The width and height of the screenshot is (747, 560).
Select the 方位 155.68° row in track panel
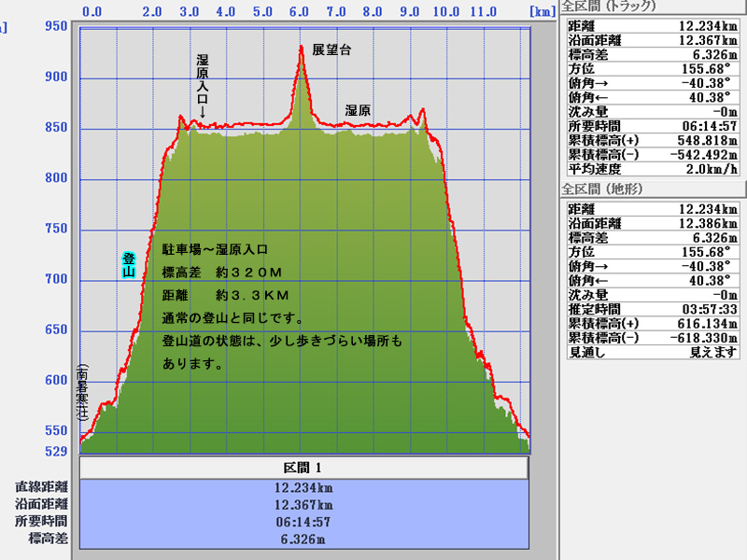pos(652,68)
